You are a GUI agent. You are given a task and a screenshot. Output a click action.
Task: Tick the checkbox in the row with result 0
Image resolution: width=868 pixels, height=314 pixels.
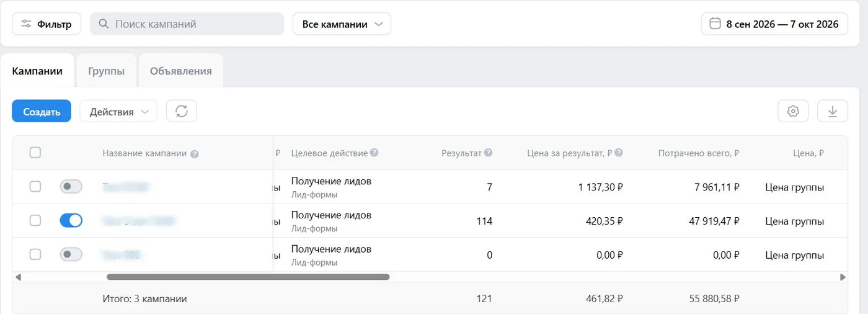click(x=35, y=254)
